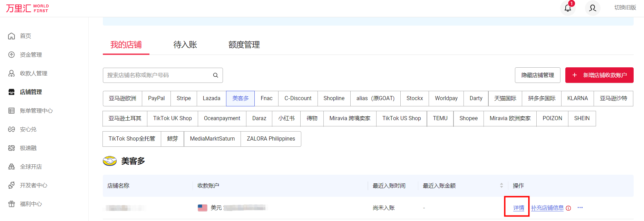
Task: Click the 隐藏店铺管理 button
Action: click(537, 75)
